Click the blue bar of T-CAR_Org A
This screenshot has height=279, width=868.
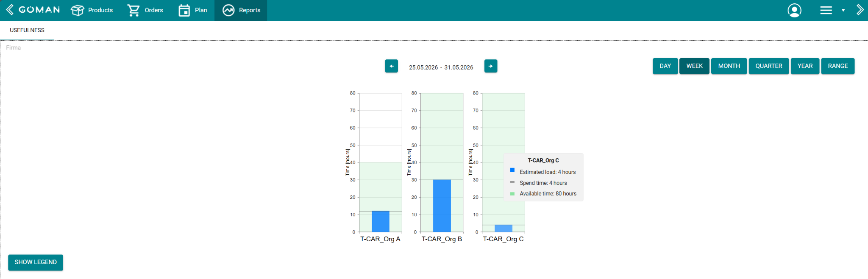381,221
